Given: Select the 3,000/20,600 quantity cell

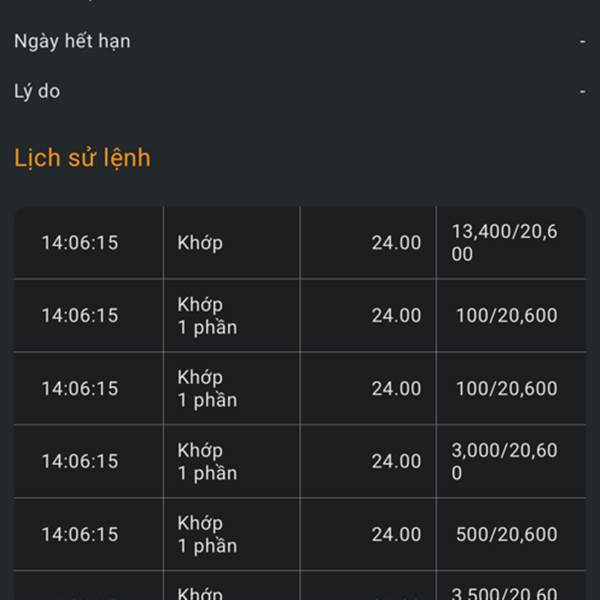Looking at the screenshot, I should [x=504, y=461].
